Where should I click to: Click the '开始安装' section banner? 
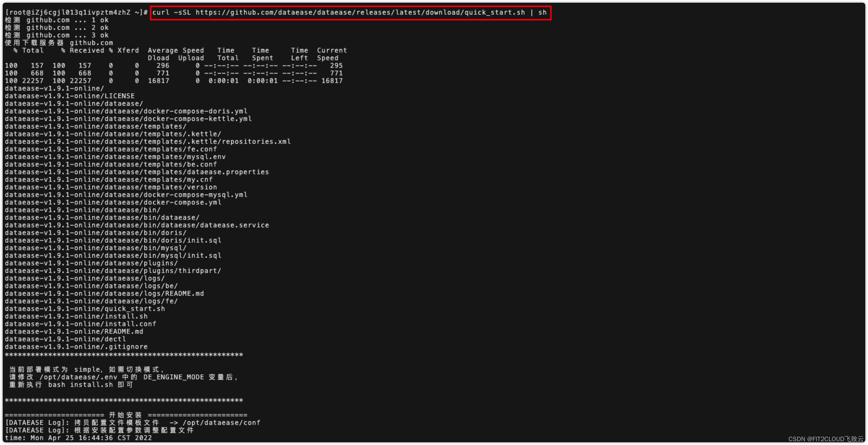126,415
